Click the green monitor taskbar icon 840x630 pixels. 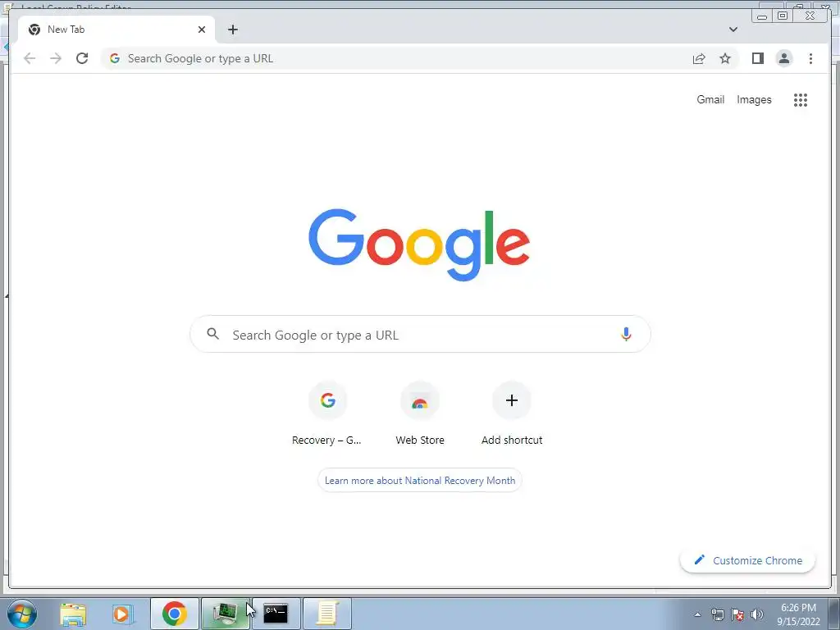point(226,614)
